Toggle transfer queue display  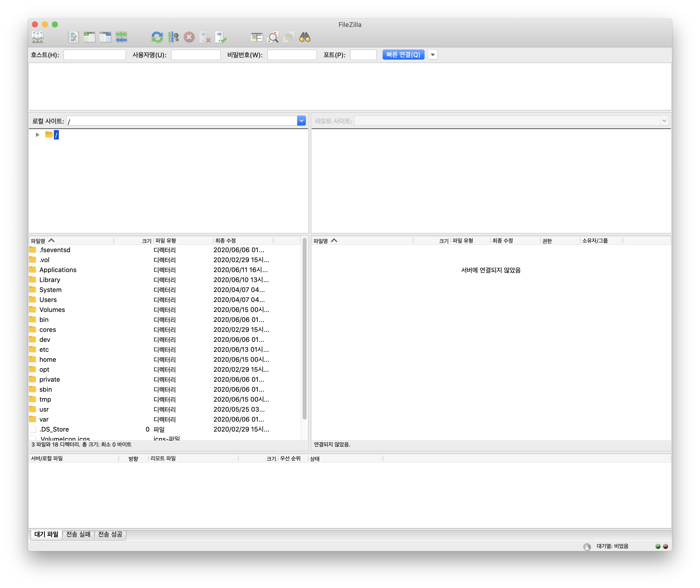121,37
